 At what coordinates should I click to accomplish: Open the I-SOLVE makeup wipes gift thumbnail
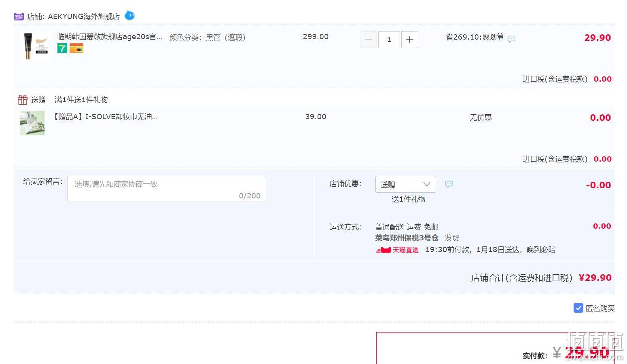click(x=32, y=123)
